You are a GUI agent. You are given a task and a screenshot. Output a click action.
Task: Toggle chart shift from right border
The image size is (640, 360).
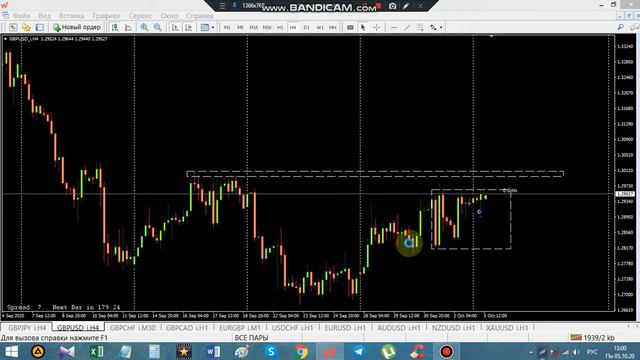coord(188,27)
